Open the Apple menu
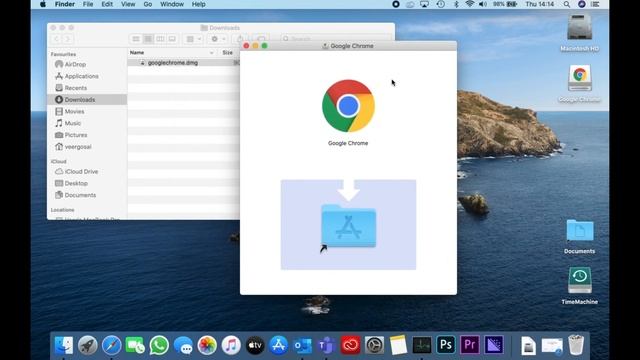 [x=42, y=4]
